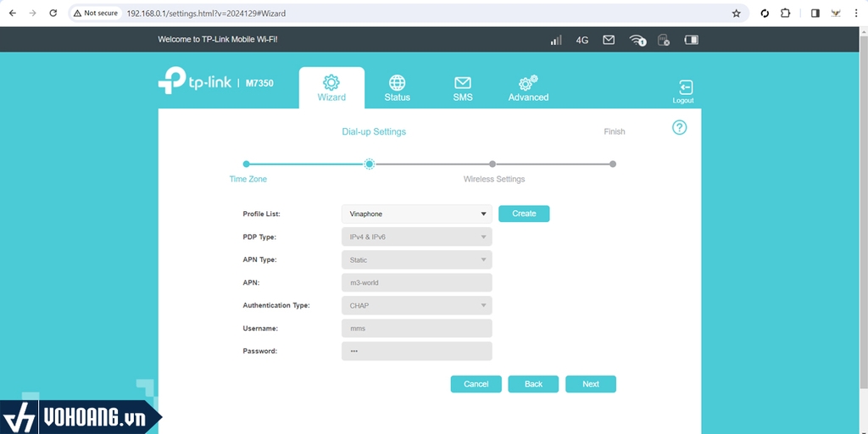
Task: Expand the Authentication Type dropdown
Action: tap(416, 305)
